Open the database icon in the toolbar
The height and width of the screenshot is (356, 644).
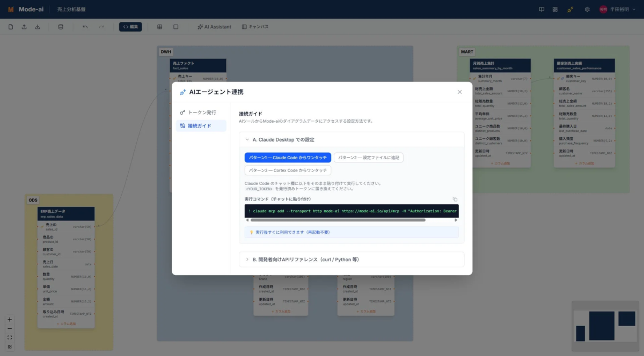pos(61,27)
